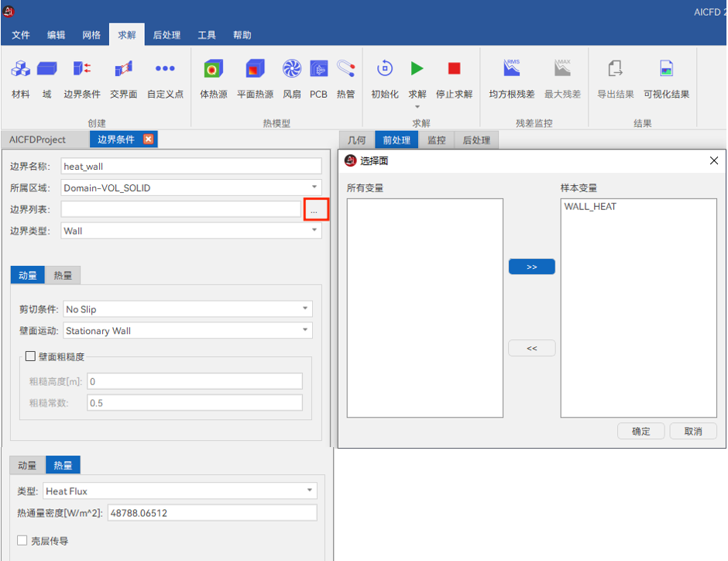Image resolution: width=728 pixels, height=561 pixels.
Task: Click the >> move-right button
Action: point(531,267)
